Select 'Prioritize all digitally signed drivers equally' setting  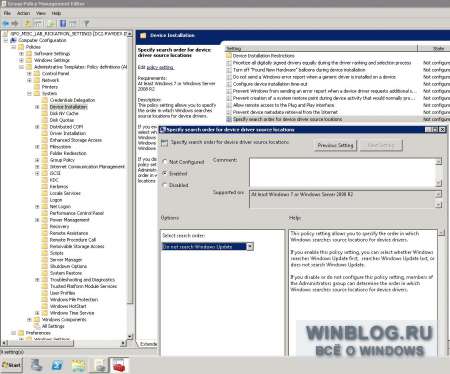(322, 63)
